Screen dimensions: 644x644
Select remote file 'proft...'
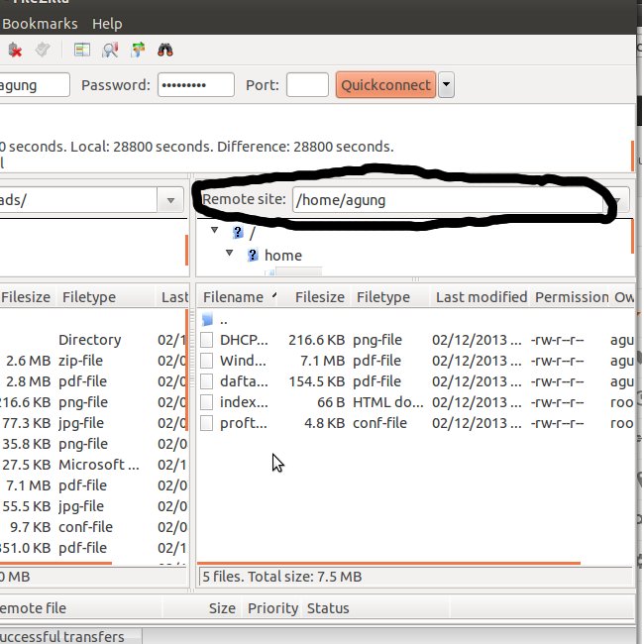coord(243,423)
